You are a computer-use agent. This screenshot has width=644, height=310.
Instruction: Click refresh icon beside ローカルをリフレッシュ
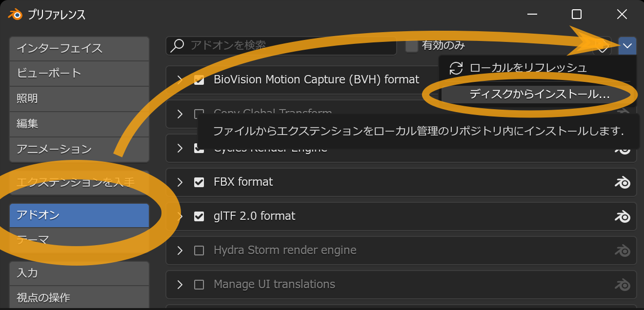(x=456, y=68)
